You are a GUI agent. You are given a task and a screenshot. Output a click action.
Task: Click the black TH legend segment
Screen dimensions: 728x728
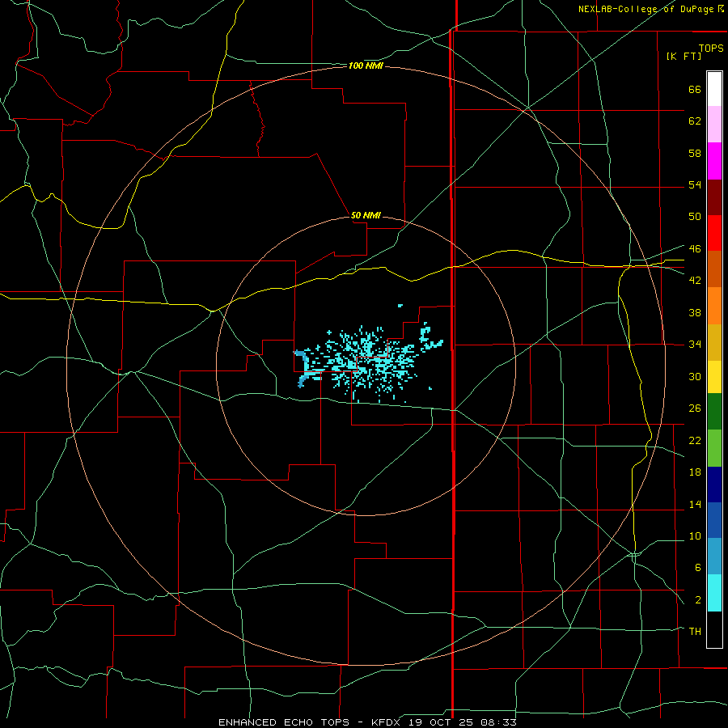tap(714, 629)
